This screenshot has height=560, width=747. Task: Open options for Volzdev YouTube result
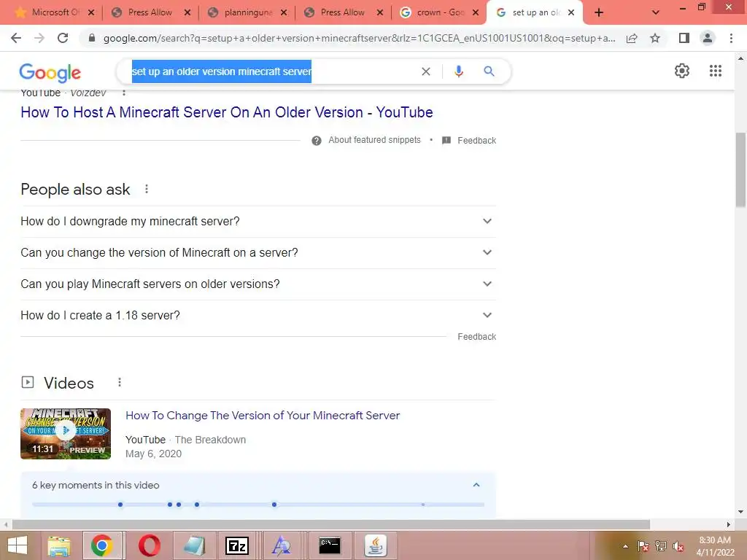tap(124, 93)
